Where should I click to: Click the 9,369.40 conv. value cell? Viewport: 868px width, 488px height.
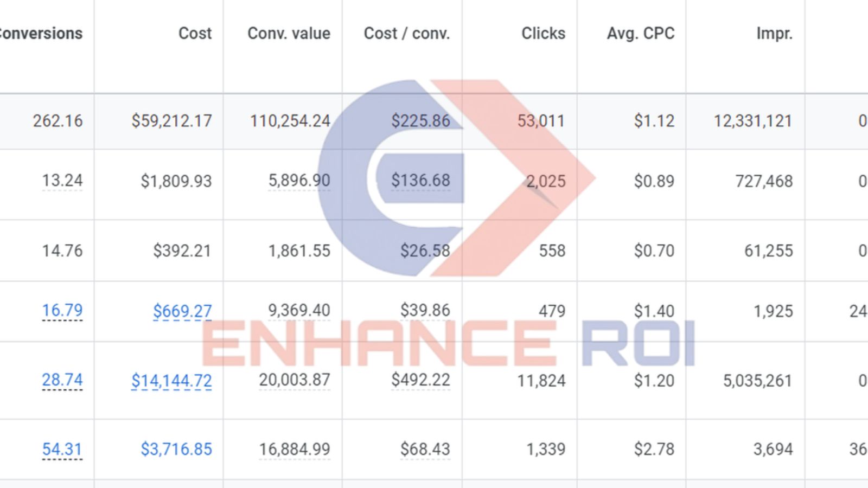coord(299,311)
